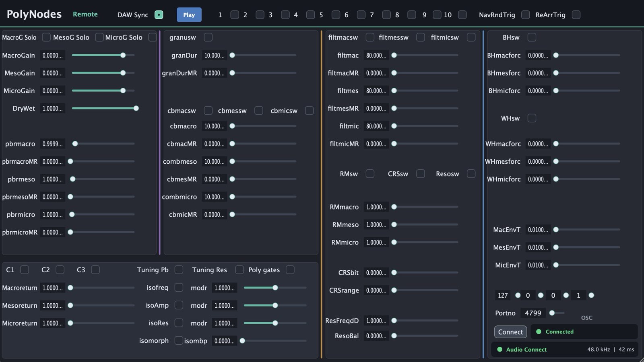Screen dimensions: 644x362
Task: Click the Connect button
Action: [510, 332]
